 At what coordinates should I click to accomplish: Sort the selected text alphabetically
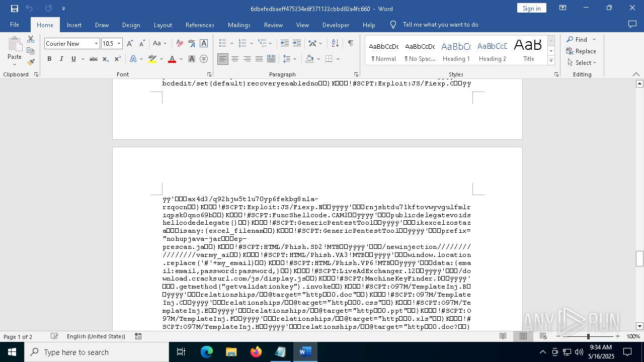[335, 44]
